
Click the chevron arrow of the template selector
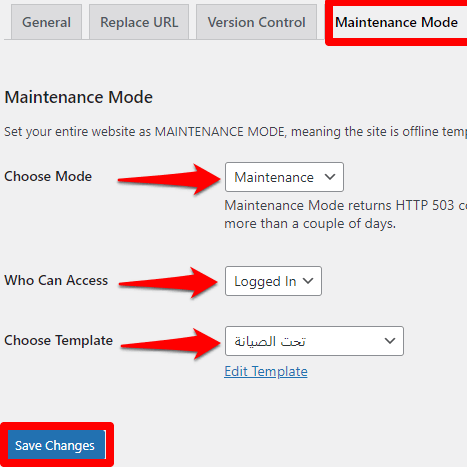pos(390,341)
